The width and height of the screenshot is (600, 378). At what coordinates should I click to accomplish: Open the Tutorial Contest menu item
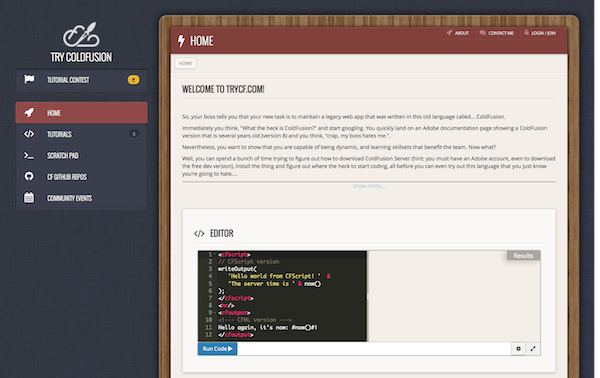pyautogui.click(x=82, y=80)
